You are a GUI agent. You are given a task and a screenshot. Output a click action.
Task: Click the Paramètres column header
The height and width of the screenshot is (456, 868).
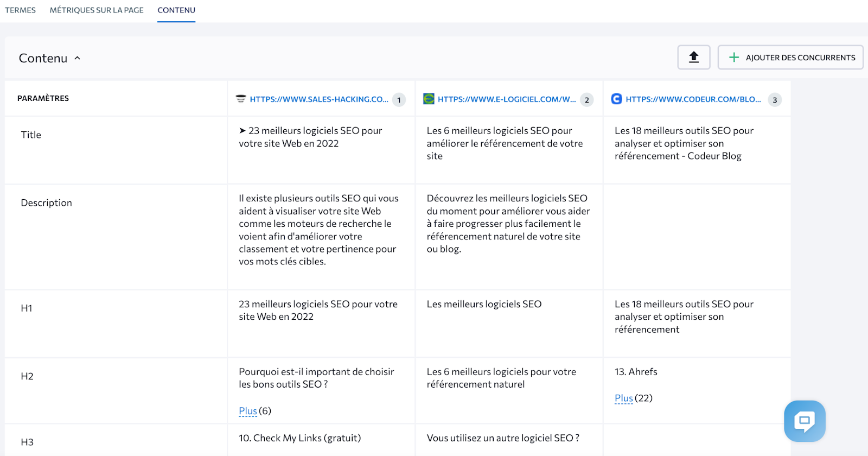click(43, 98)
